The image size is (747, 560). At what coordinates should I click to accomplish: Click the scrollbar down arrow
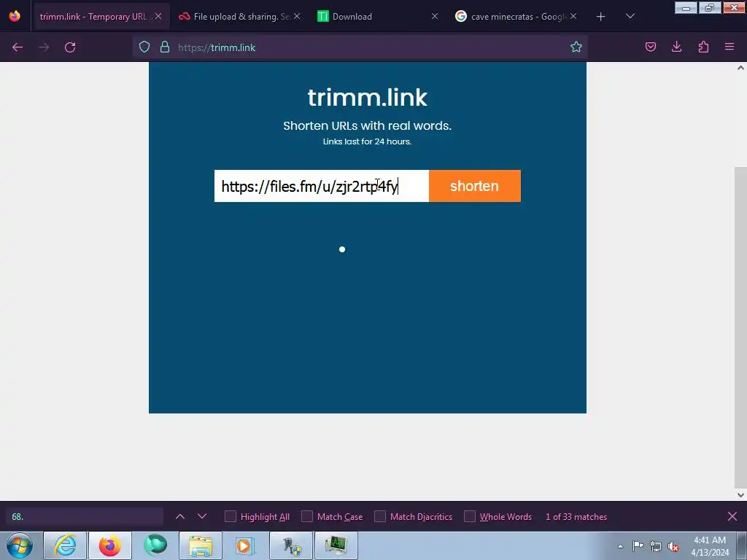pos(740,495)
